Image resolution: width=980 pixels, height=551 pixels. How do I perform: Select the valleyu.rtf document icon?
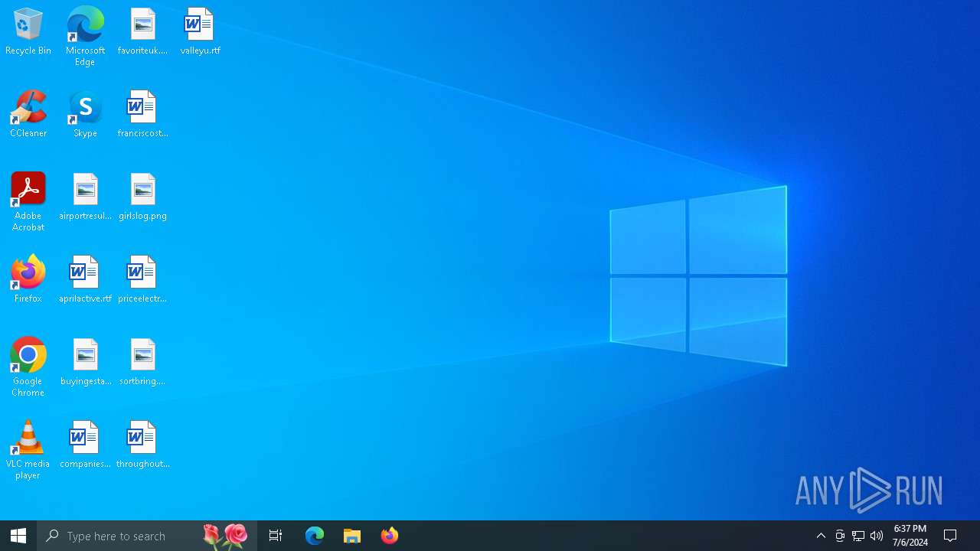(x=200, y=32)
